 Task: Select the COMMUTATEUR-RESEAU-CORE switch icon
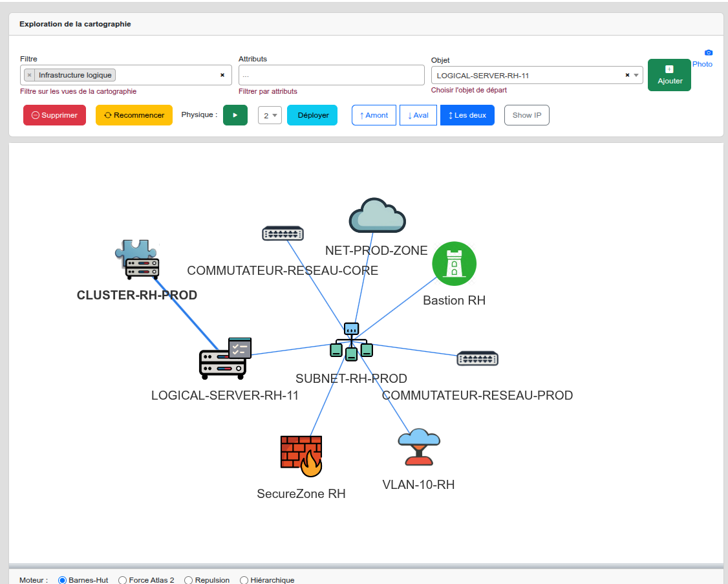tap(283, 233)
